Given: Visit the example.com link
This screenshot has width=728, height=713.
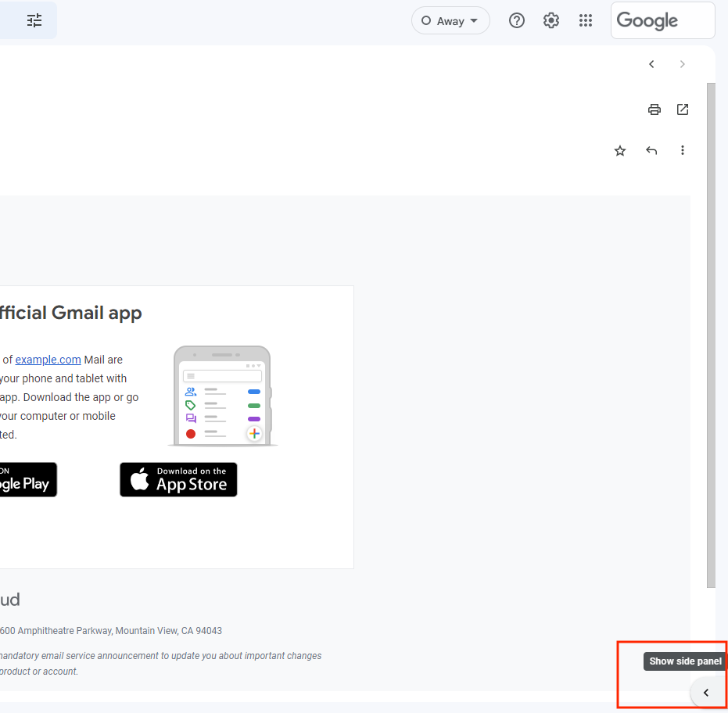Looking at the screenshot, I should [x=48, y=360].
